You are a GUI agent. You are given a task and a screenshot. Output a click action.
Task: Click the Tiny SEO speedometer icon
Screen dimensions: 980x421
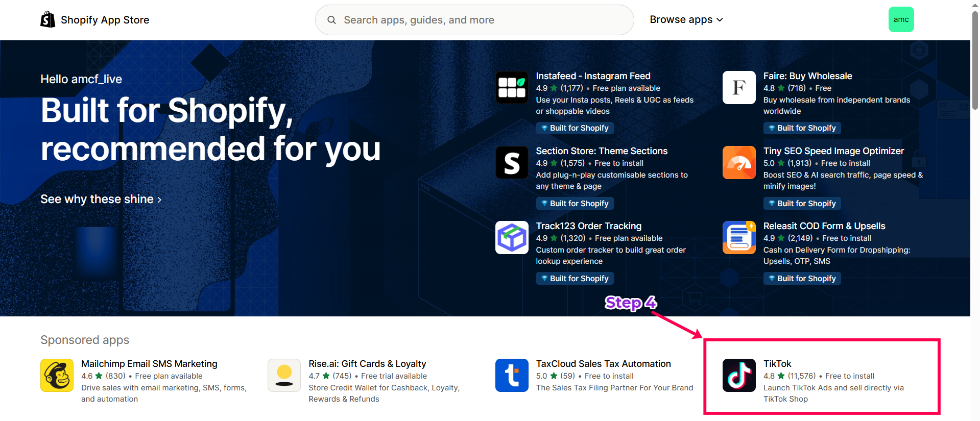[x=738, y=163]
